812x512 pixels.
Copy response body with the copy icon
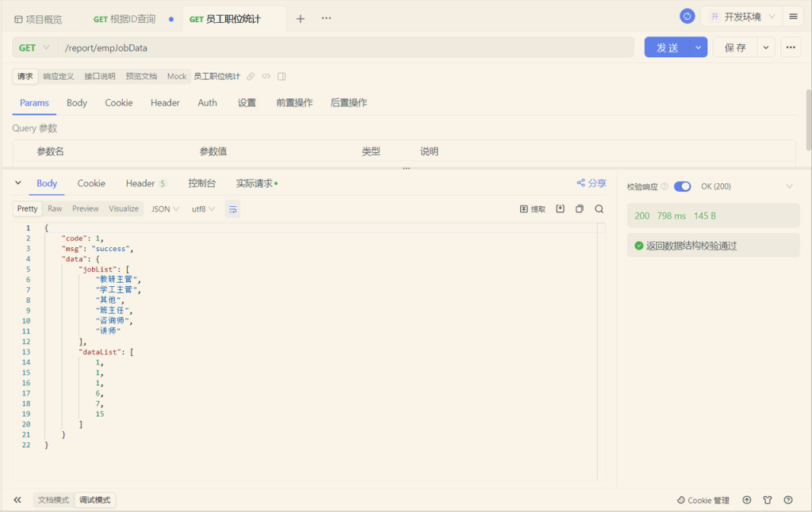(x=580, y=209)
